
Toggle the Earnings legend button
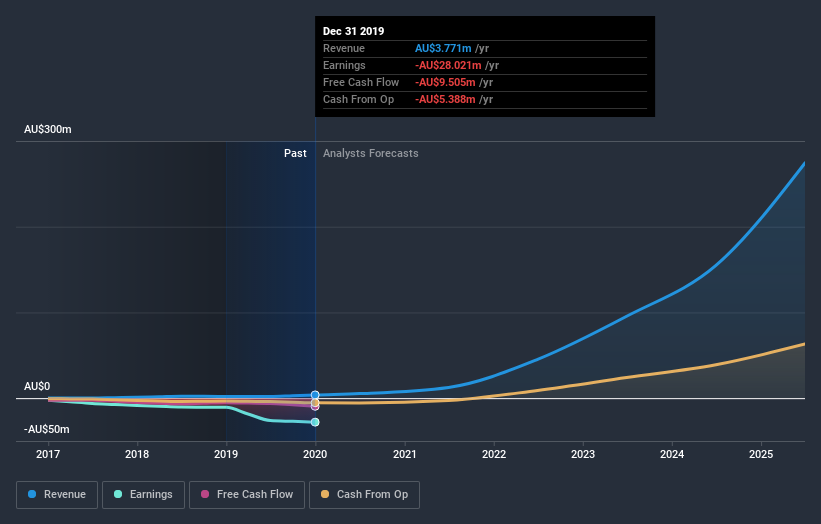(x=143, y=495)
